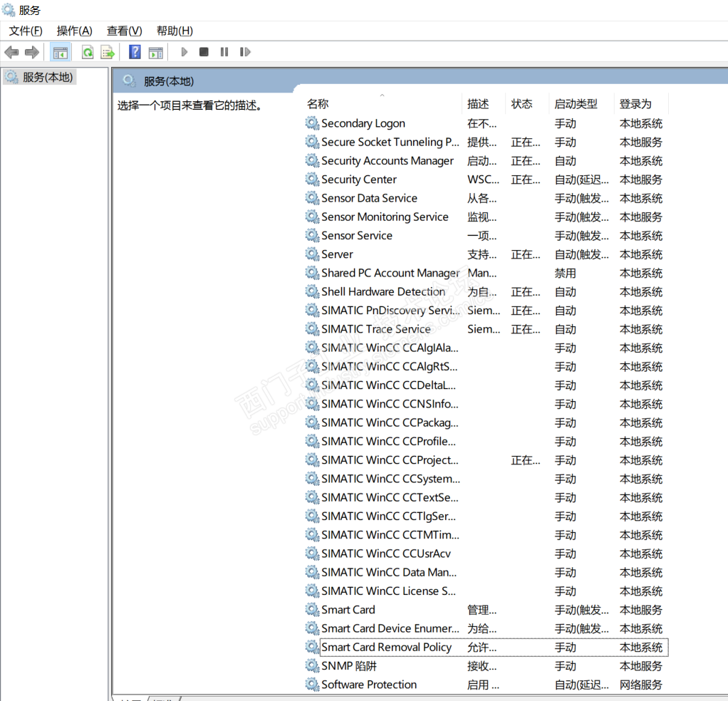The image size is (728, 701).
Task: Open the Help toolbar icon
Action: coord(135,52)
